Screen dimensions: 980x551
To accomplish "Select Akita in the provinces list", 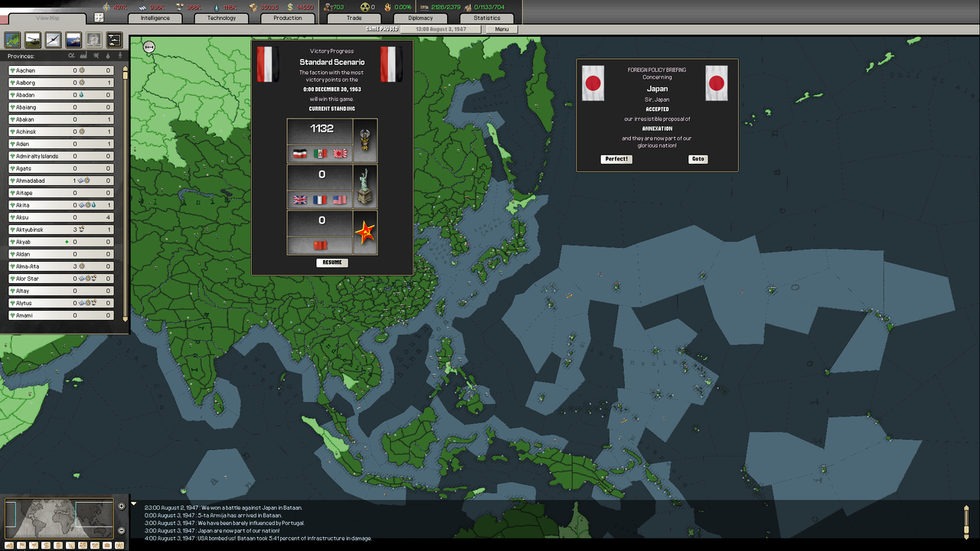I will (x=61, y=205).
